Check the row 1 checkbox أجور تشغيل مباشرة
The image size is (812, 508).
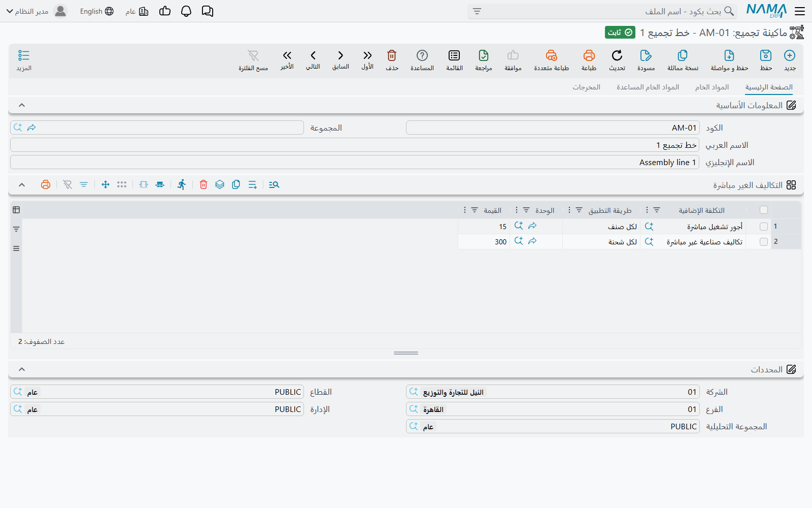(x=764, y=227)
